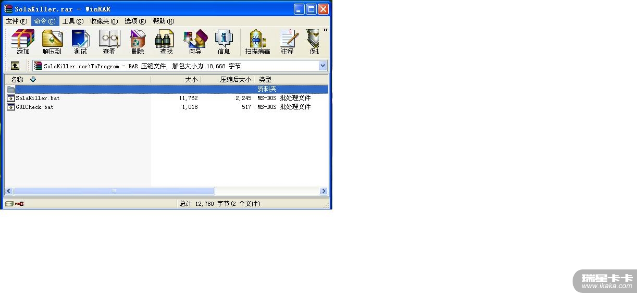Click the status bar total 12,780 text
The height and width of the screenshot is (296, 644).
coord(220,204)
